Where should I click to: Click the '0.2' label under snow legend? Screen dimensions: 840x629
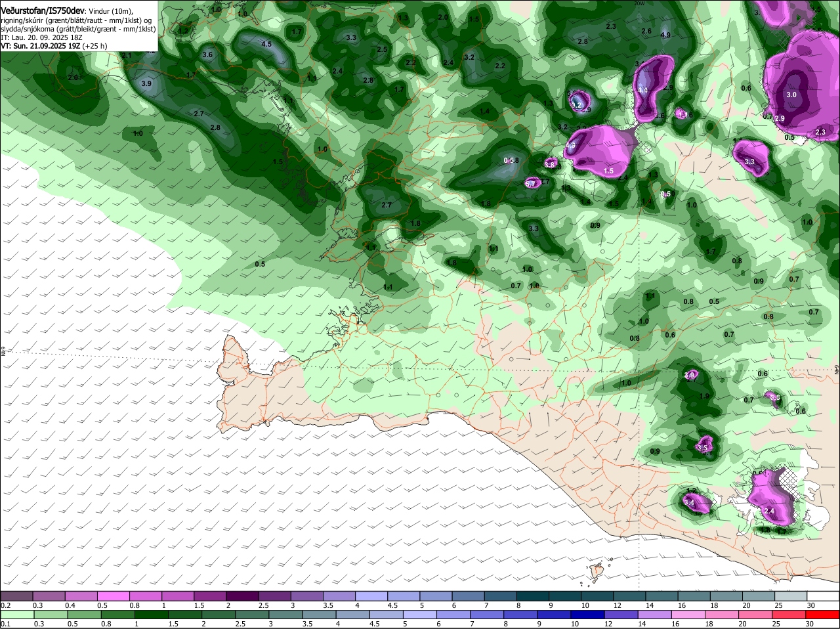tap(5, 605)
